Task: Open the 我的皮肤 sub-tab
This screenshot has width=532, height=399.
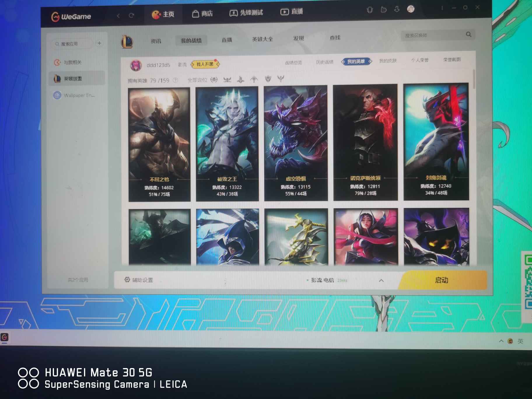Action: pyautogui.click(x=388, y=61)
